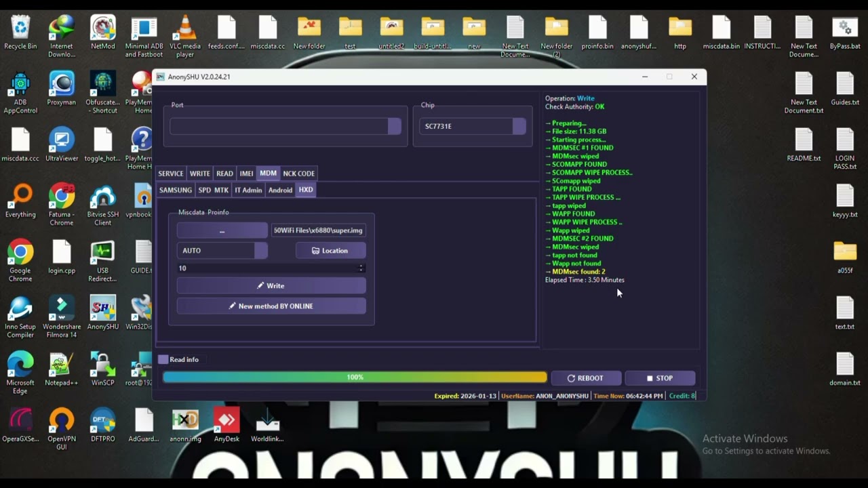Click the Location button
The height and width of the screenshot is (488, 868).
[x=330, y=251]
